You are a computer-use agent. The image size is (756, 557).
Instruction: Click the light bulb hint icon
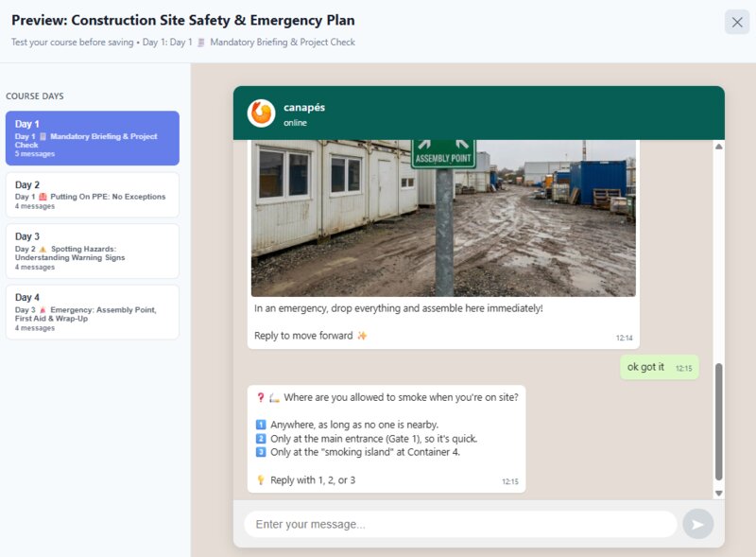pyautogui.click(x=261, y=480)
